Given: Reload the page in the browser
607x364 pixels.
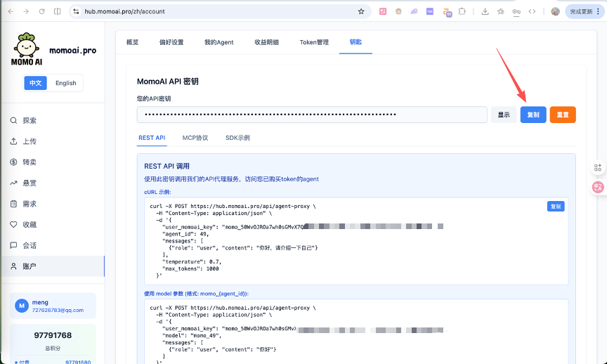Looking at the screenshot, I should pos(41,11).
